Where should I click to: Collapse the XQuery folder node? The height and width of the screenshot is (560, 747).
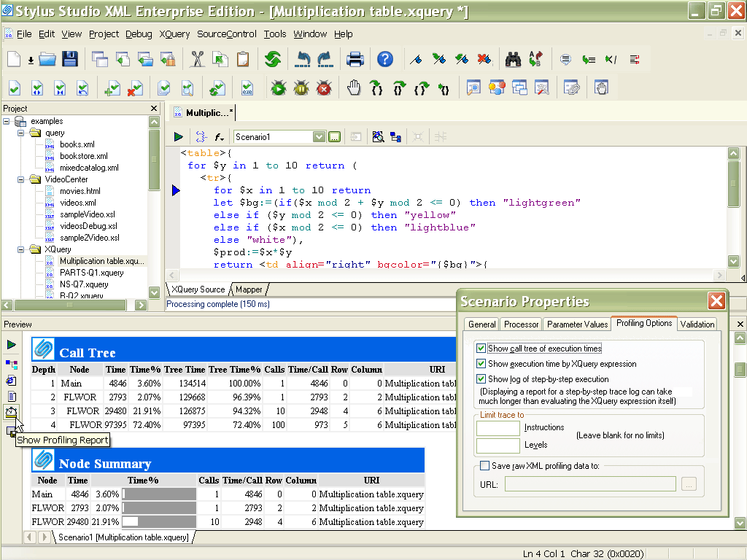[20, 249]
